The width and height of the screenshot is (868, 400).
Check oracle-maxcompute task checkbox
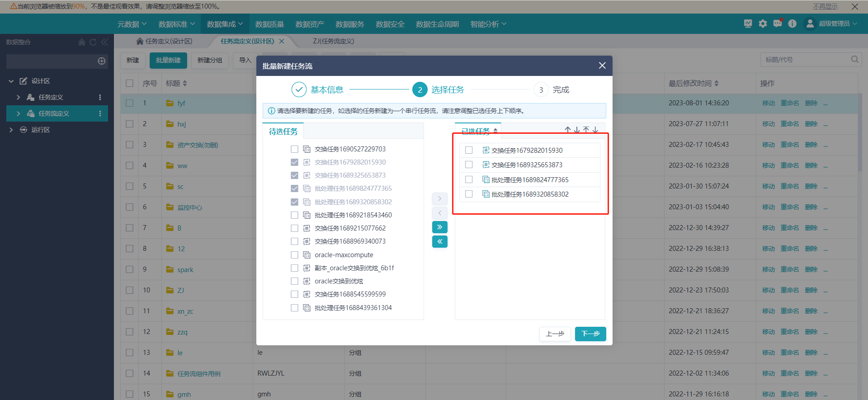click(x=294, y=255)
